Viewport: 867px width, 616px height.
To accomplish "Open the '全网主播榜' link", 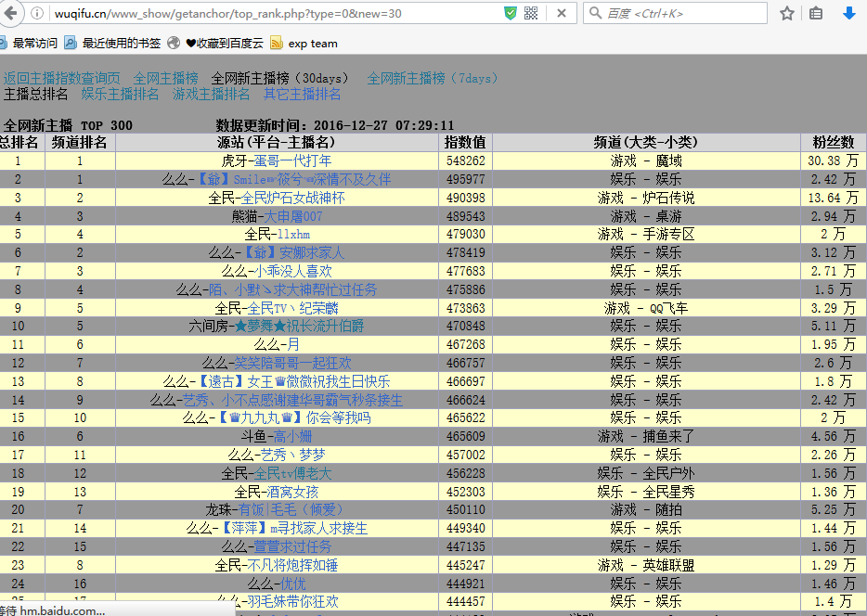I will point(165,79).
